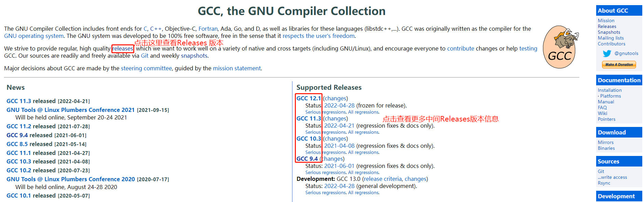Screen dimensions: 644x202
Task: Open Contributors in the sidebar
Action: tap(611, 44)
